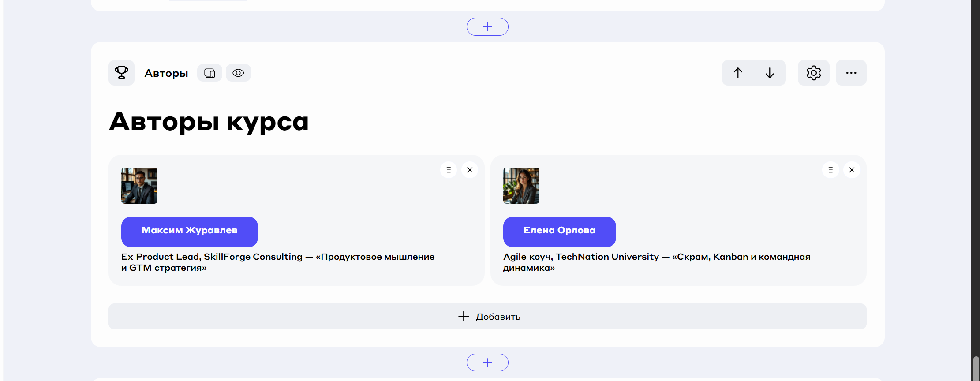Viewport: 980px width, 381px height.
Task: Remove the Максим Журавлев author card
Action: click(x=470, y=170)
